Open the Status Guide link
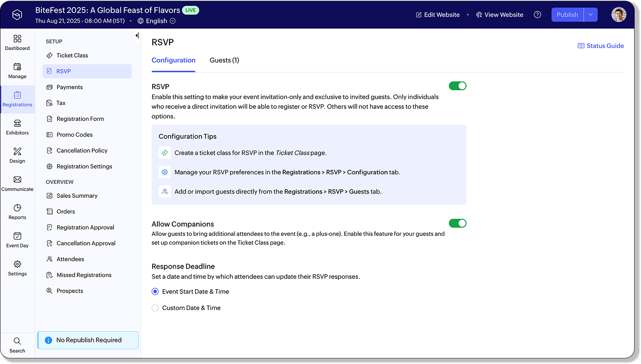Viewport: 641px width, 364px height. pos(600,46)
